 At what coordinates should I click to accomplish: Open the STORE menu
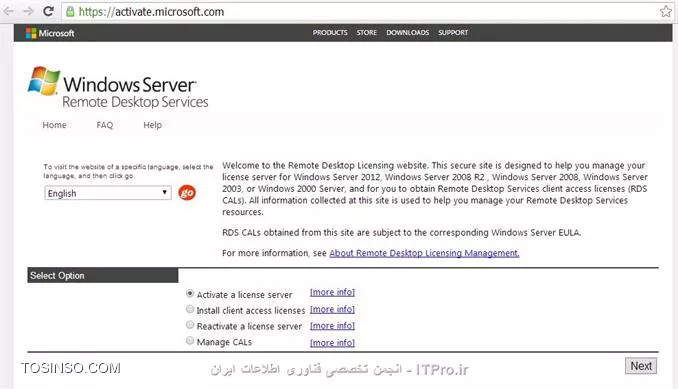(367, 32)
